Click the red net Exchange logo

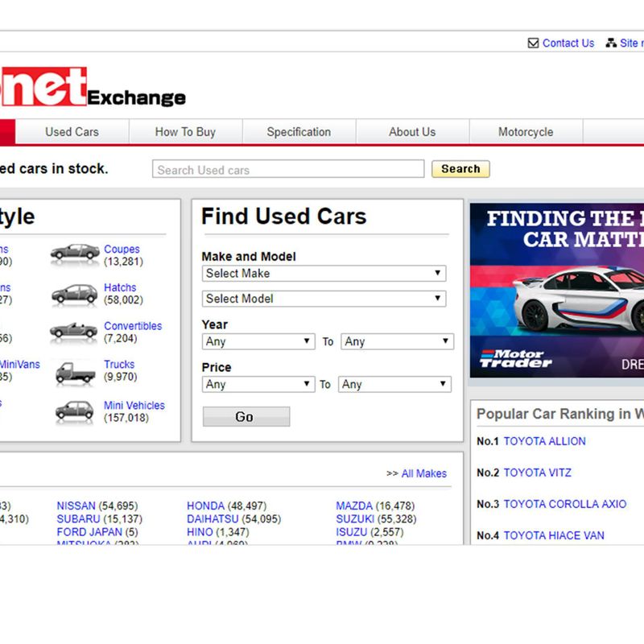93,87
